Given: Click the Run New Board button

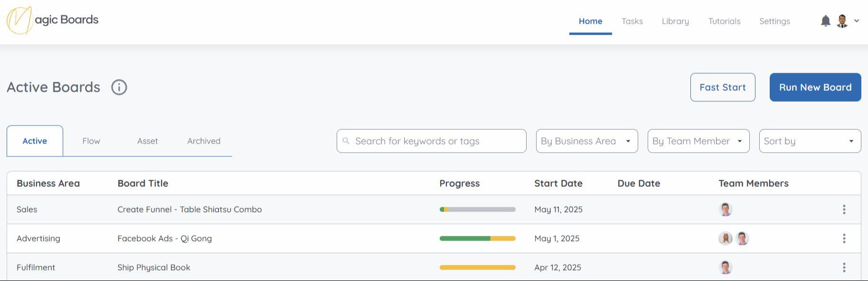Looking at the screenshot, I should coord(815,87).
